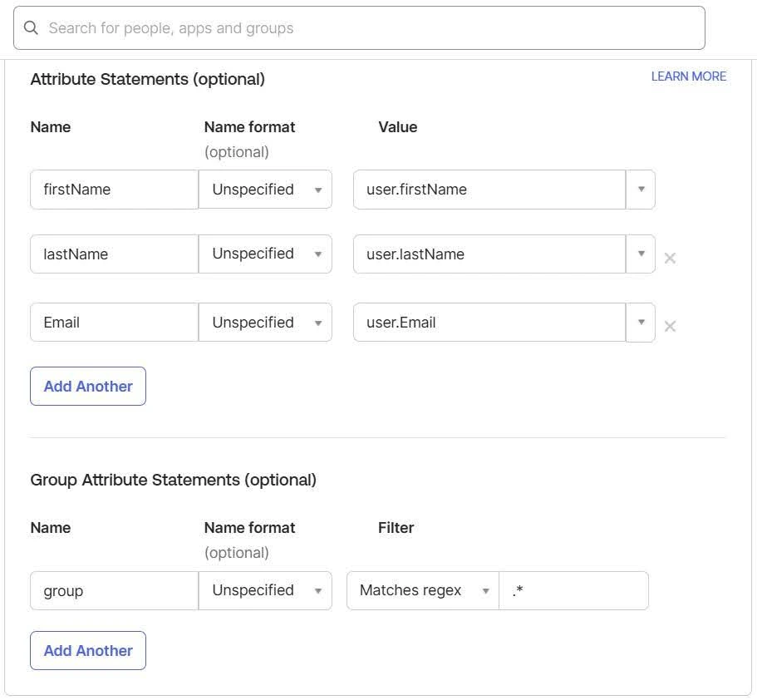757x700 pixels.
Task: Edit the user.firstName value field
Action: click(489, 190)
